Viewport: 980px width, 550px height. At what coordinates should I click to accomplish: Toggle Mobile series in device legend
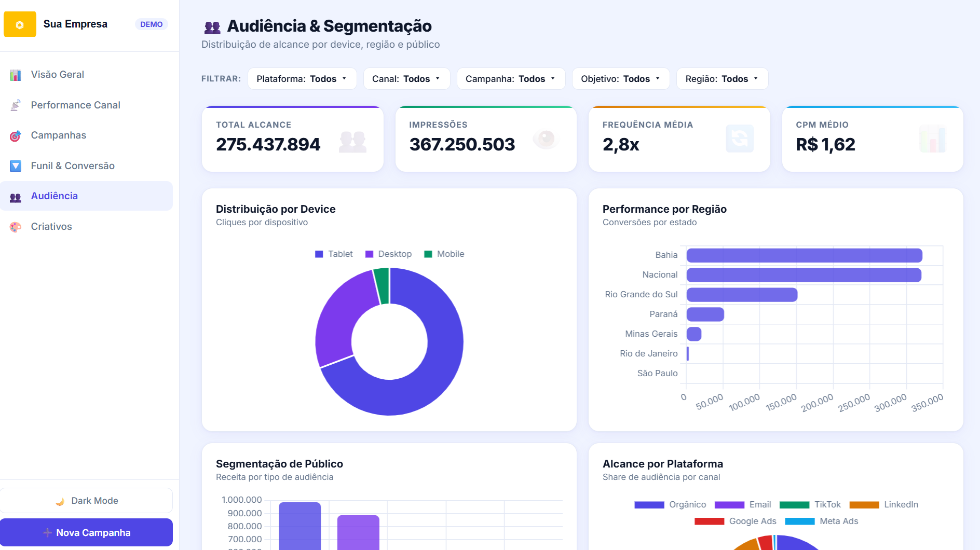[x=444, y=254]
